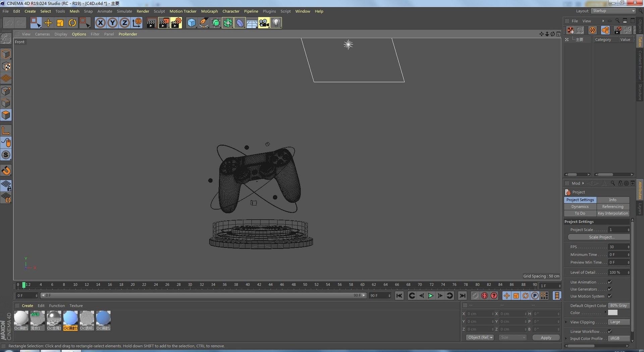644x352 pixels.
Task: Open Input Color Profile sRGB dropdown
Action: click(x=619, y=339)
